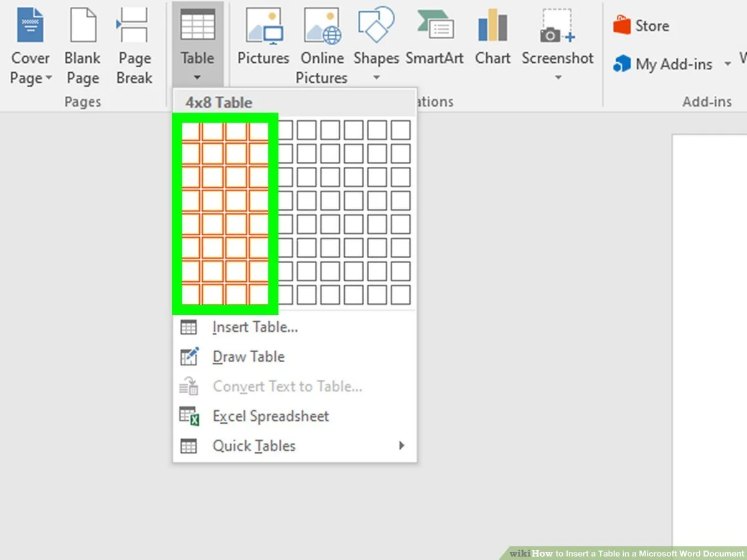Expand the Cover Page dropdown arrow
Screen dimensions: 747x560
tap(48, 78)
